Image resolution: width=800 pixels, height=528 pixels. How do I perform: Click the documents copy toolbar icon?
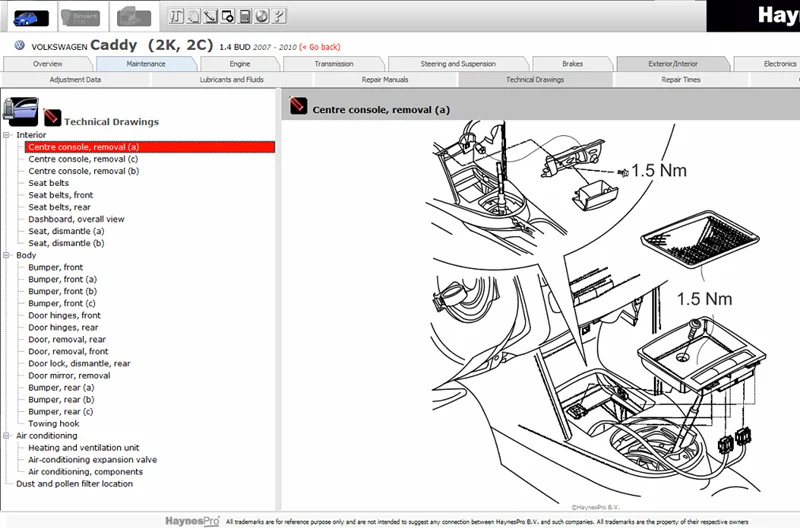click(x=193, y=16)
